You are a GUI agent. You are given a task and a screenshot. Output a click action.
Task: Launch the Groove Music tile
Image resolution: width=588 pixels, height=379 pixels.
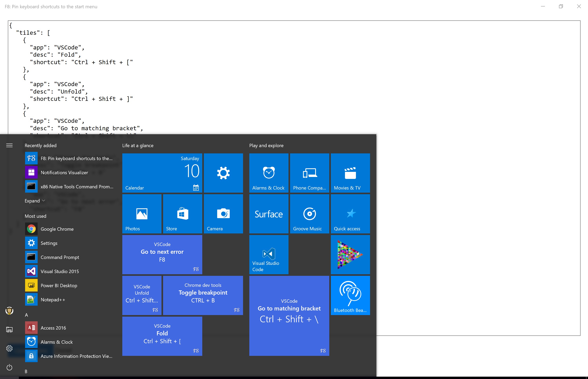click(x=309, y=214)
